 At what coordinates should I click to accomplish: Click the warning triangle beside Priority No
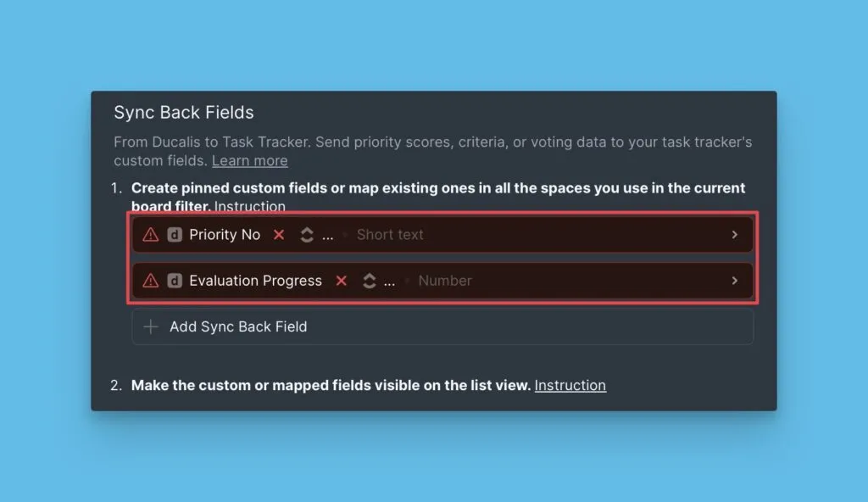pos(151,235)
